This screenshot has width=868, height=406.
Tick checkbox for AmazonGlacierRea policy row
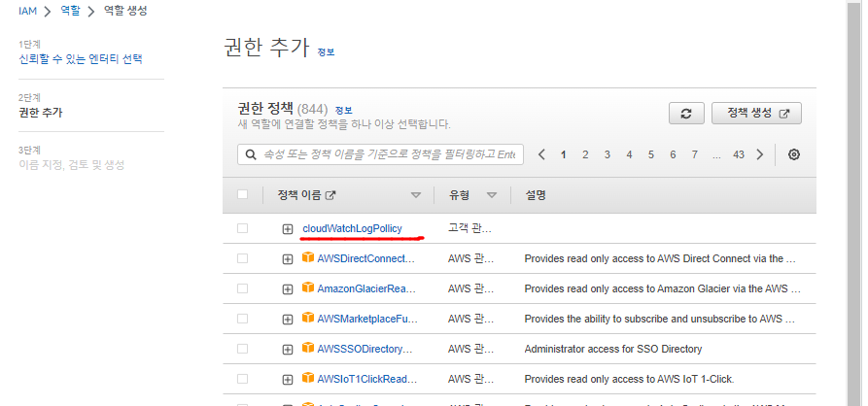point(242,288)
